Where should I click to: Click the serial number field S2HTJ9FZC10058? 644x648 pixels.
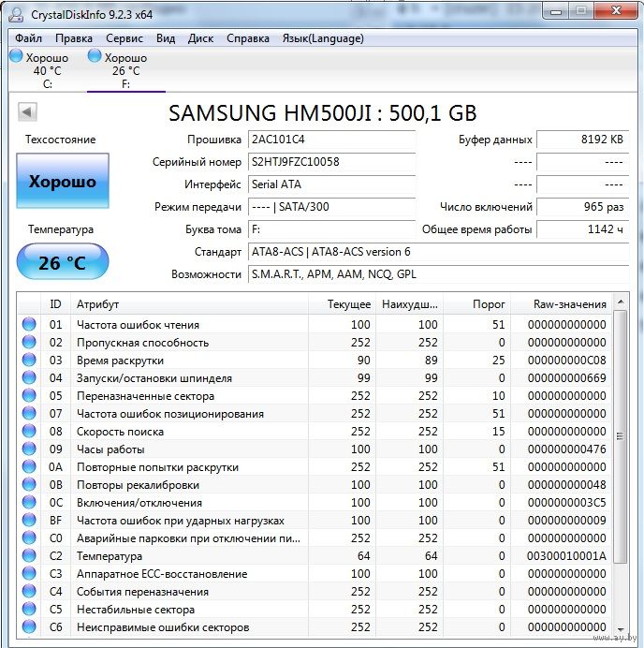coord(331,162)
